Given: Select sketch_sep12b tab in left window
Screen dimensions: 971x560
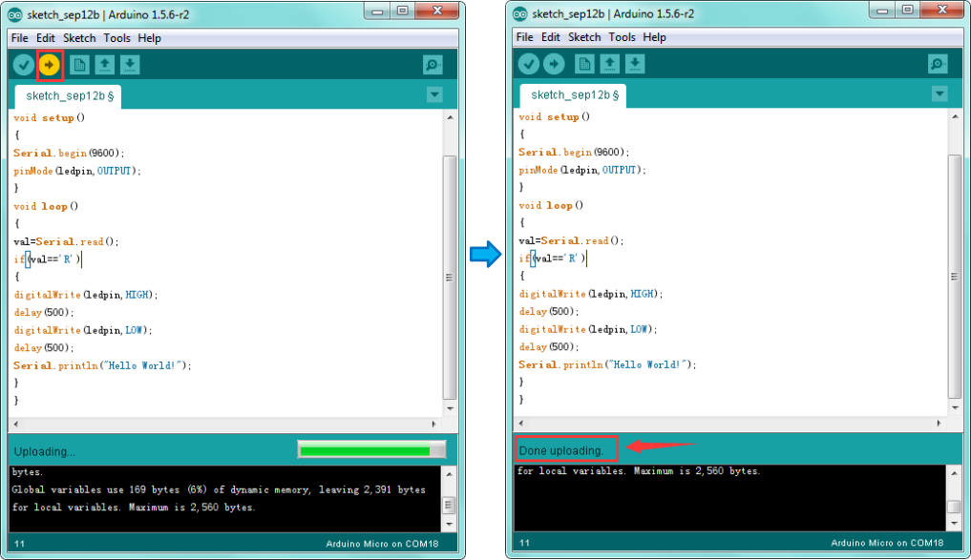Looking at the screenshot, I should (x=68, y=96).
